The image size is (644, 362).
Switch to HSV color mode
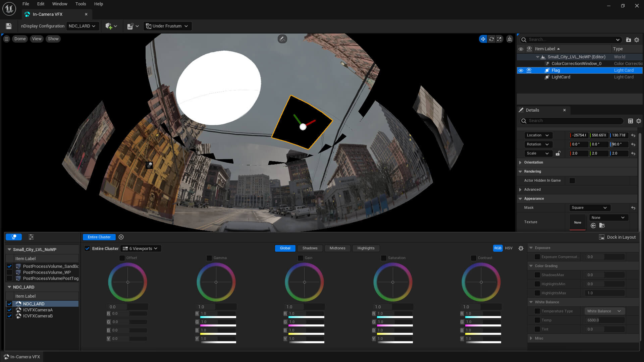(508, 247)
